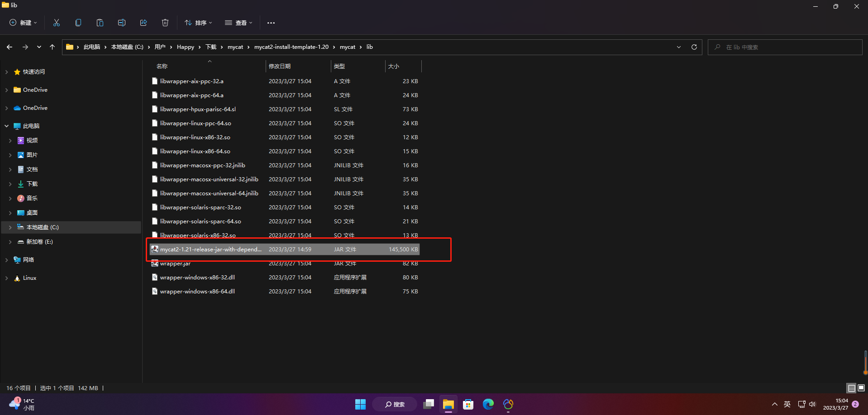Click the Rename icon in toolbar
This screenshot has width=868, height=415.
point(122,23)
